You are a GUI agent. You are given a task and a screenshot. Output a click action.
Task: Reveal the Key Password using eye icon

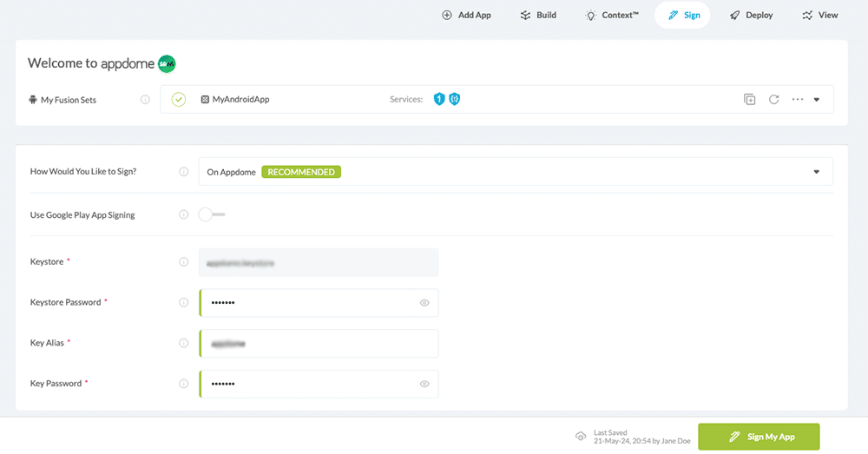coord(424,384)
